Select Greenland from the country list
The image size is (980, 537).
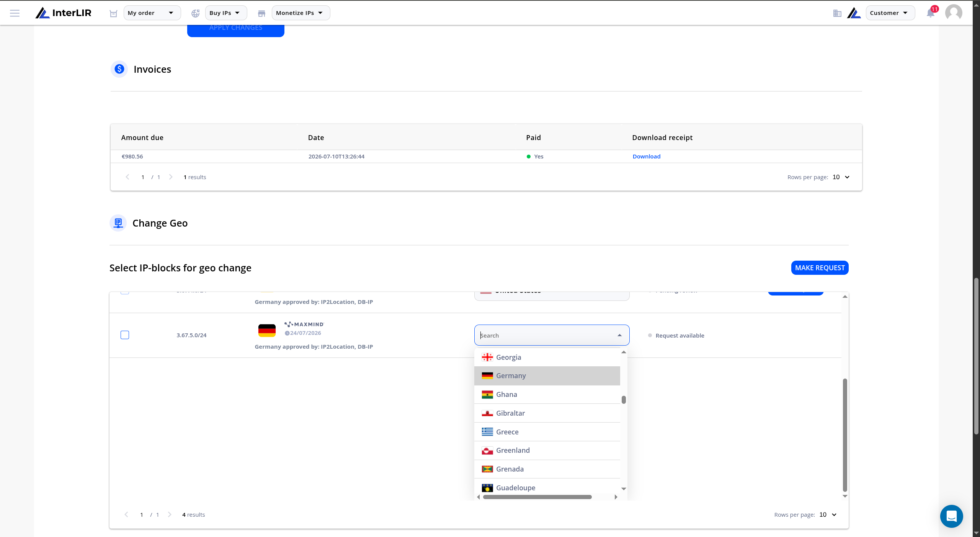click(x=547, y=450)
